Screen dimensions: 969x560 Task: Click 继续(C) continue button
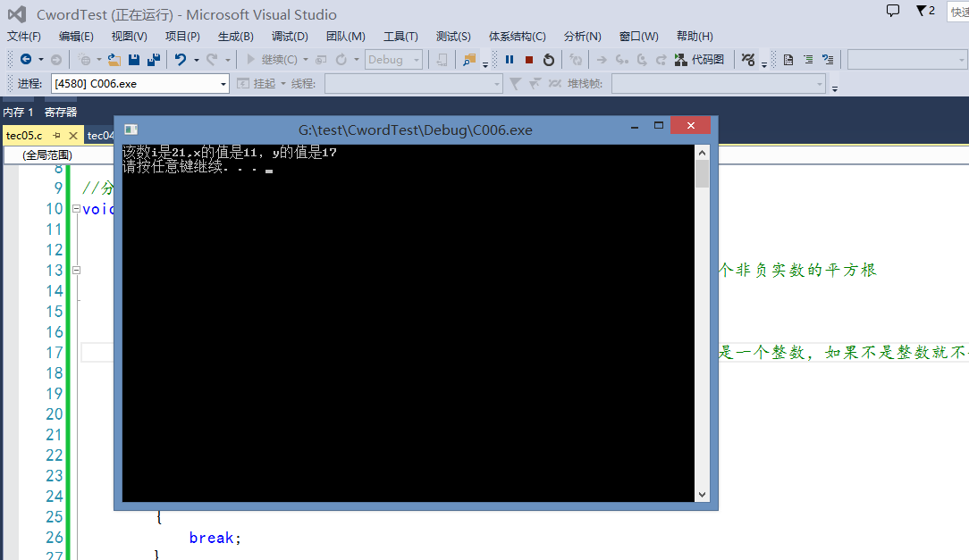pyautogui.click(x=272, y=59)
